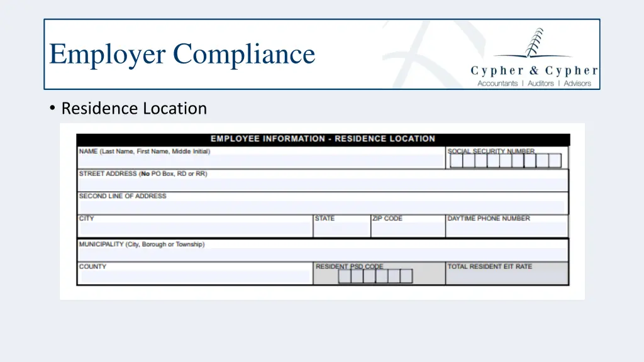Click the Total Resident EIT Rate field

tap(508, 273)
